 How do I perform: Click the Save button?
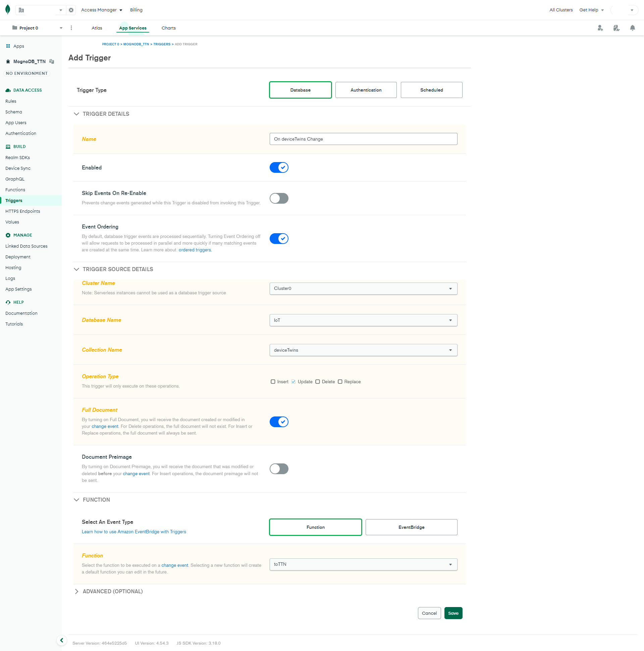click(453, 613)
